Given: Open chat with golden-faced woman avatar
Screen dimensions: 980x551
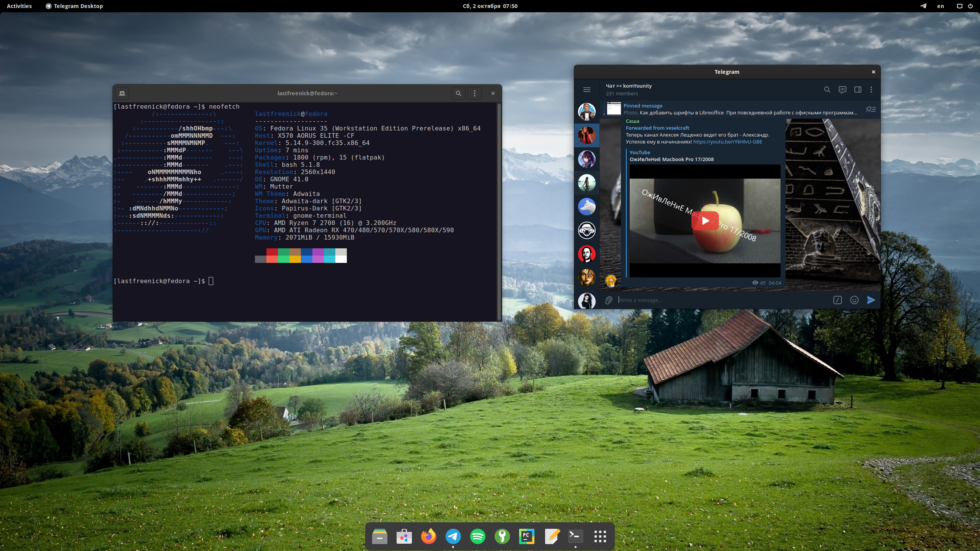Looking at the screenshot, I should (586, 278).
